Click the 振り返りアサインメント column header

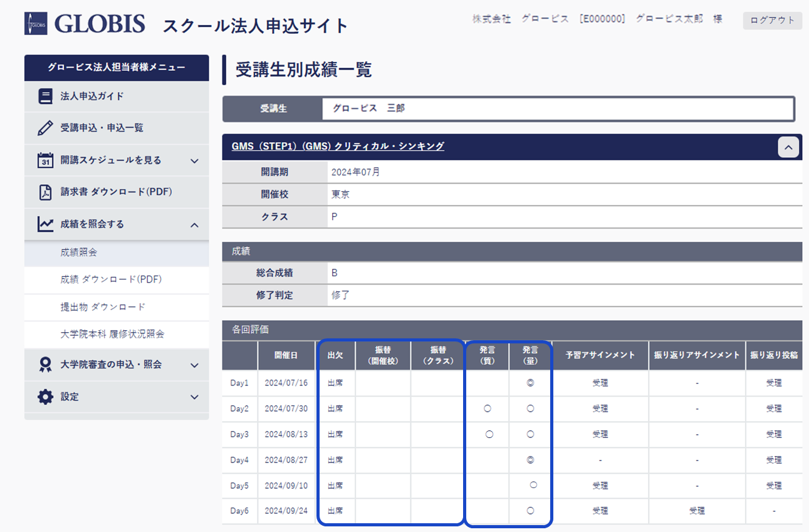[x=697, y=355]
